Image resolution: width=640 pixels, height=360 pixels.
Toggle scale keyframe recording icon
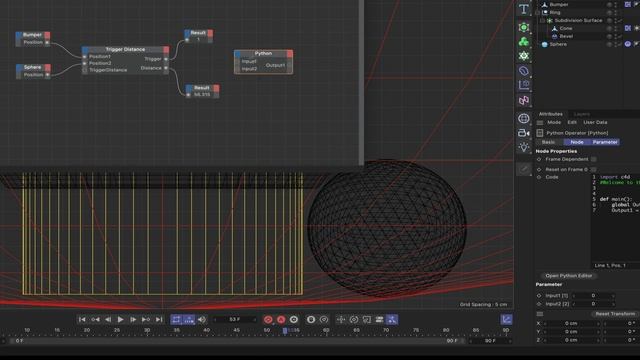point(367,320)
